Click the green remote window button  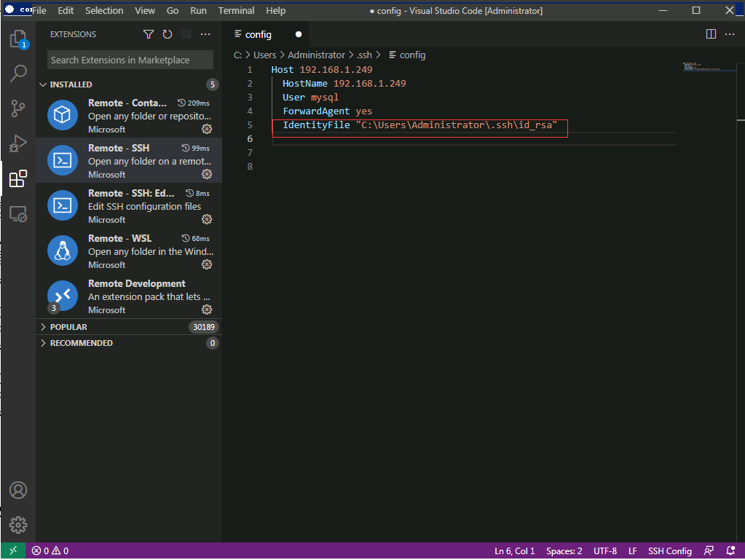[12, 551]
